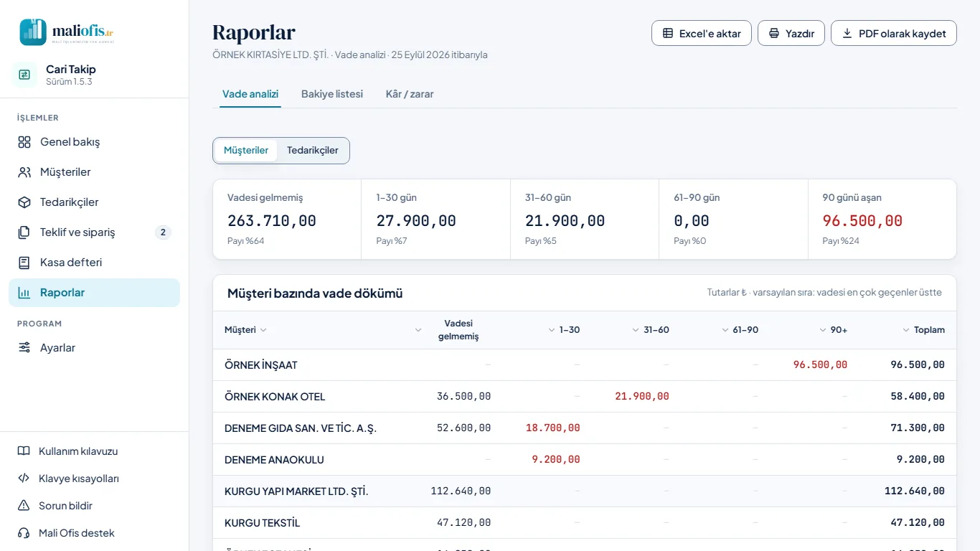Sort by the 31–60 column header
This screenshot has height=551, width=980.
click(651, 330)
